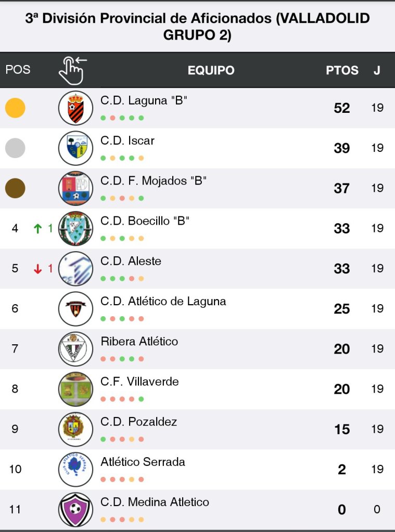Click the silver second place medal
Image resolution: width=395 pixels, height=532 pixels.
pos(15,148)
